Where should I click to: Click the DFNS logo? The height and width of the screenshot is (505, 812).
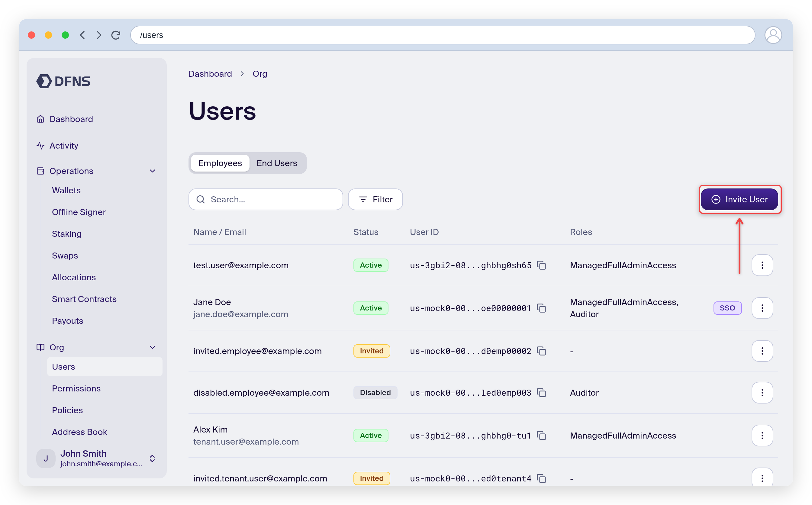[x=63, y=81]
